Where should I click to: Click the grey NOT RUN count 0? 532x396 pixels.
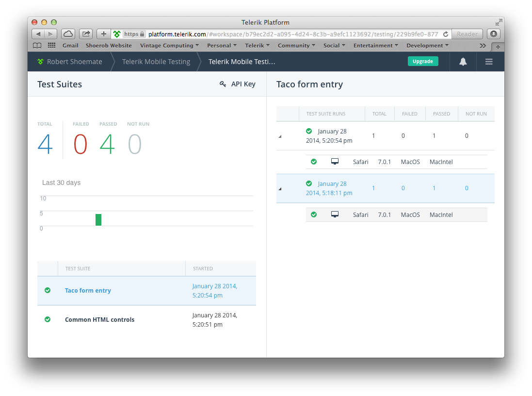tap(135, 144)
